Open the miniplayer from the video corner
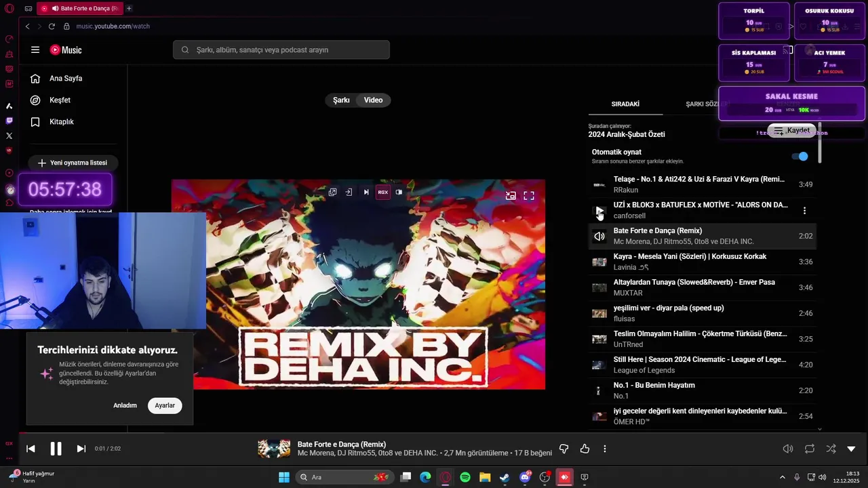 [511, 196]
